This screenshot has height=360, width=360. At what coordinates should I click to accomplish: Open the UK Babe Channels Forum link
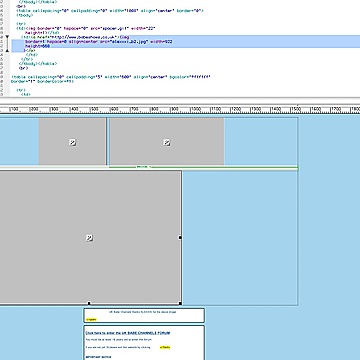(x=128, y=333)
